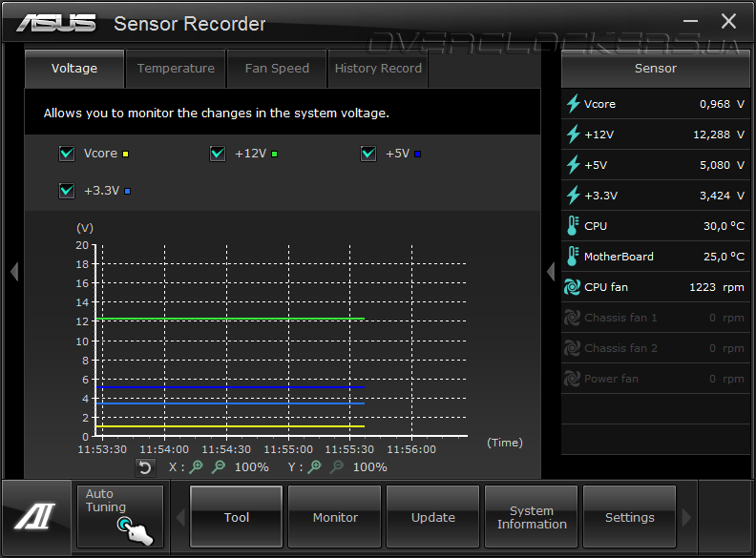Click the green +12V line on graph
This screenshot has height=558, width=756.
230,319
